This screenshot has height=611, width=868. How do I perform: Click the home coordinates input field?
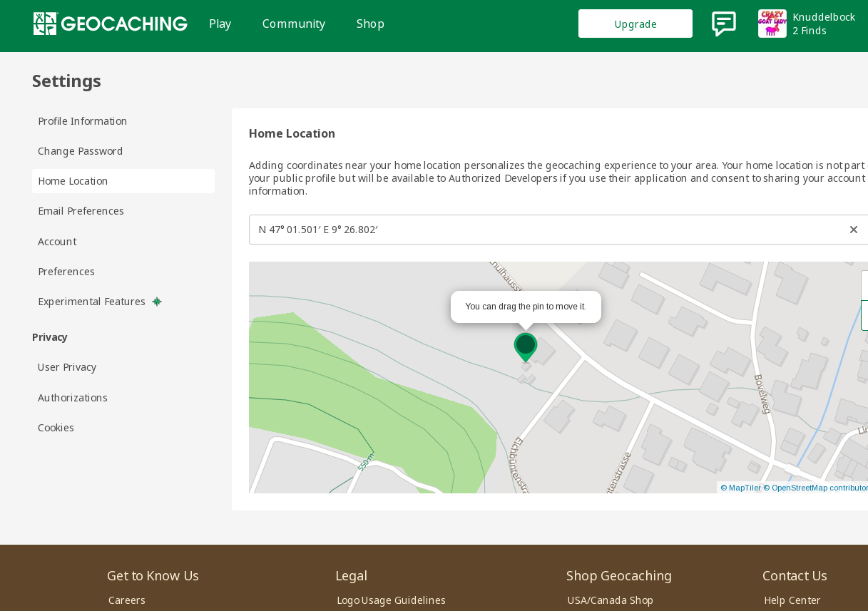(x=542, y=230)
